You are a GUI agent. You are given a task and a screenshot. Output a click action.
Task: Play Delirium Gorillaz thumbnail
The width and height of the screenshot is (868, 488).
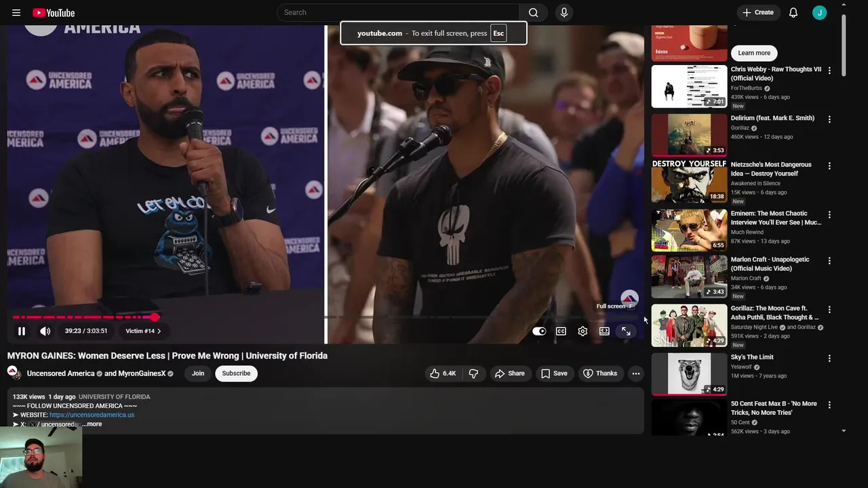[x=689, y=135]
